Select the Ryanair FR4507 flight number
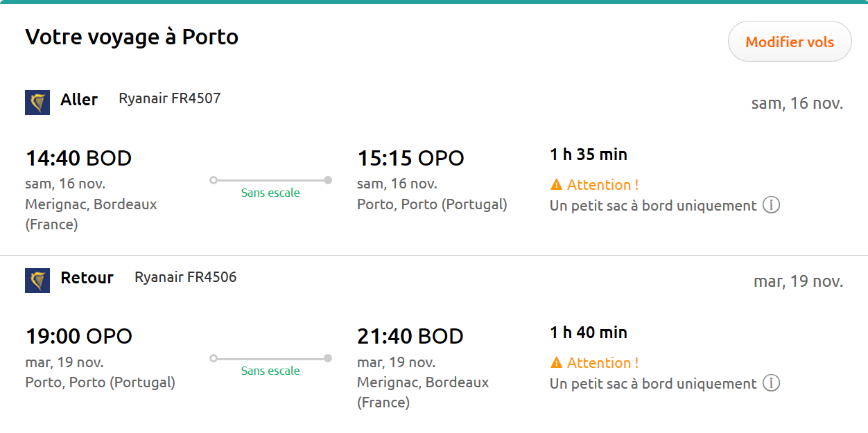Screen dimensions: 868x433 pyautogui.click(x=169, y=98)
